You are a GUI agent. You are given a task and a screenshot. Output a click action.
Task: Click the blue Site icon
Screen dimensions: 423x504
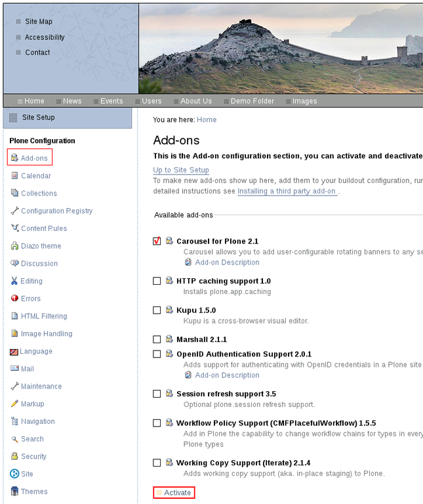click(14, 473)
